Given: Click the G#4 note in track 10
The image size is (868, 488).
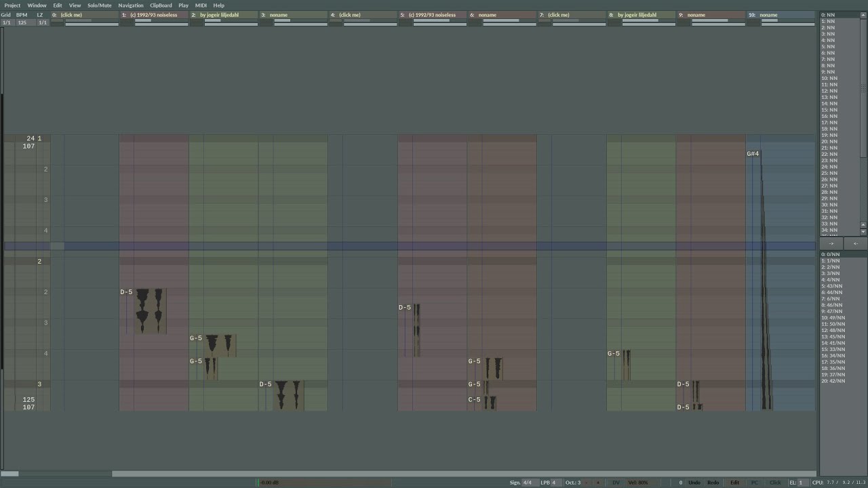Looking at the screenshot, I should point(753,154).
